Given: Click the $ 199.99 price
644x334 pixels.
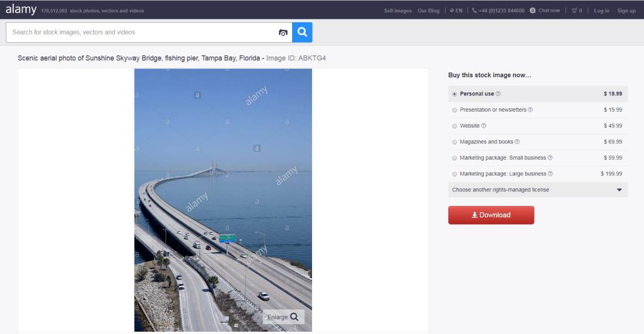Looking at the screenshot, I should point(611,174).
